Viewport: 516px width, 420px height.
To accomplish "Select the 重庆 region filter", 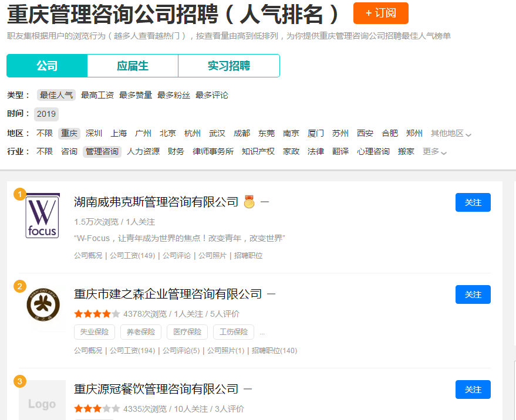I will pos(69,133).
